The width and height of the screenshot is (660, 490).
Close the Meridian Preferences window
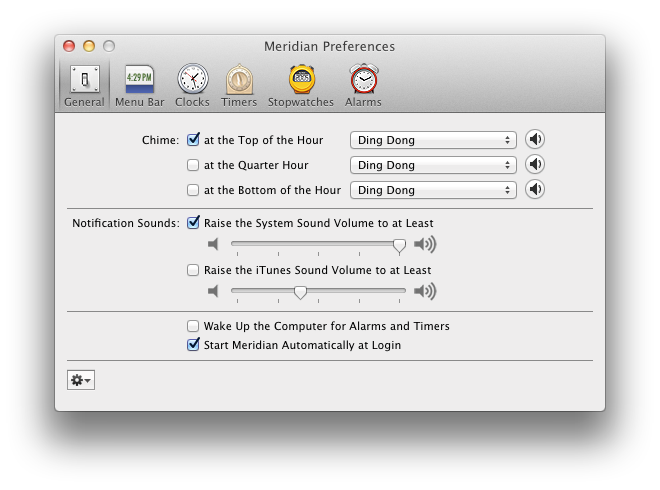pyautogui.click(x=69, y=46)
